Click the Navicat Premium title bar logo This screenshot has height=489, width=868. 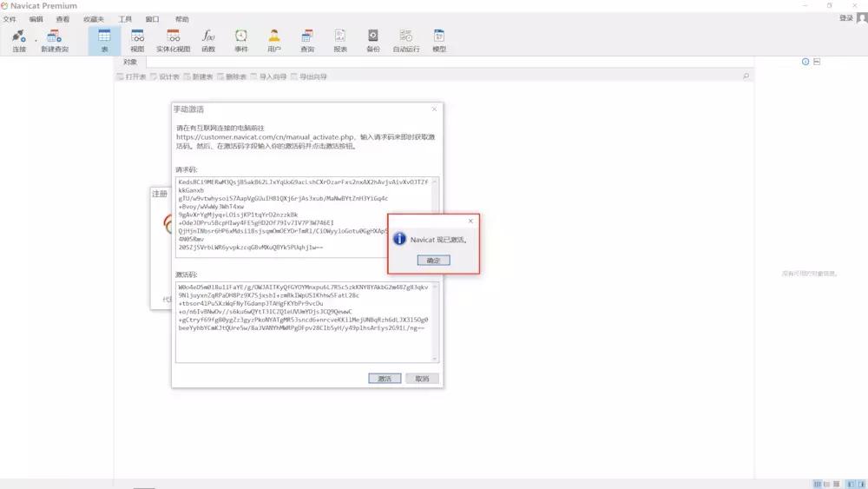pos(4,5)
